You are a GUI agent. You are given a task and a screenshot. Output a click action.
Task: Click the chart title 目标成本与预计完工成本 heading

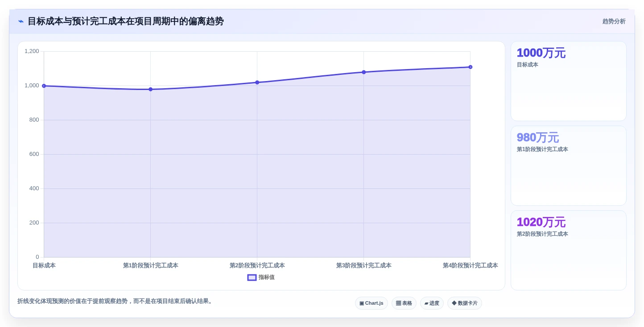126,21
